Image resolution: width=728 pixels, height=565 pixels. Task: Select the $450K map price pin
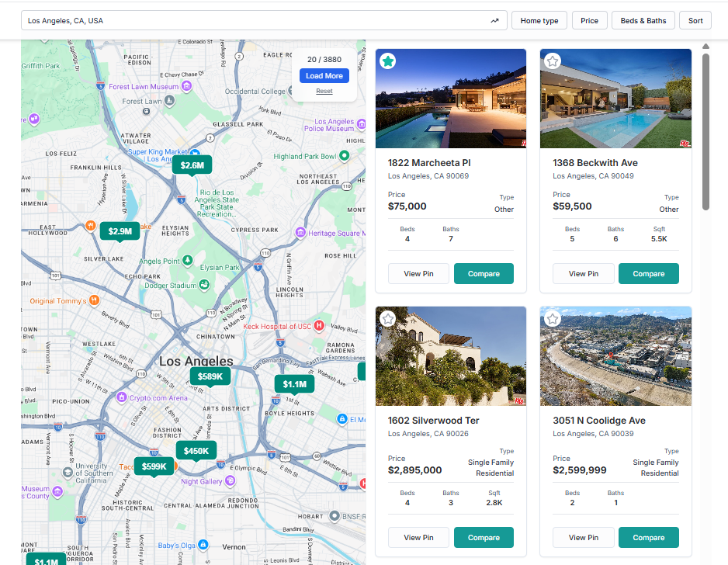(x=196, y=451)
